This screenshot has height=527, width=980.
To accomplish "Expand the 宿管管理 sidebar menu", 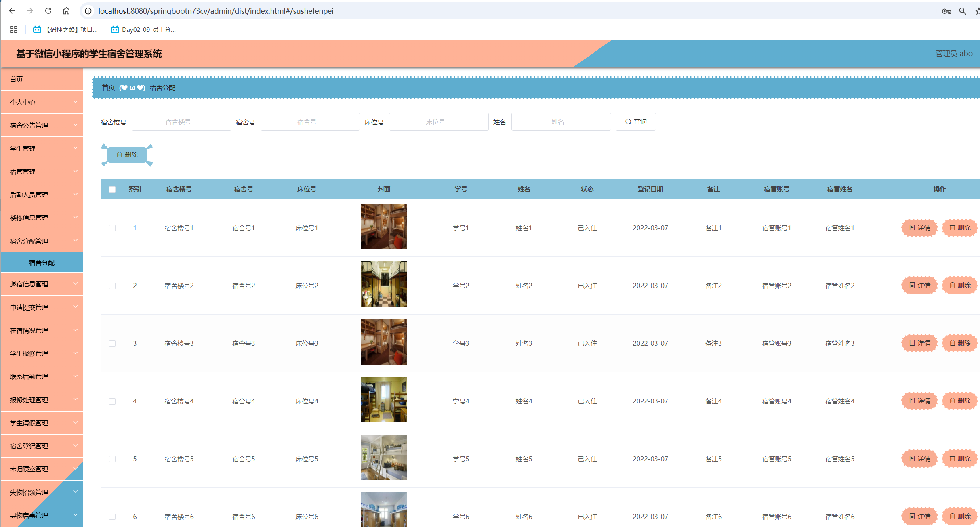I will 42,172.
